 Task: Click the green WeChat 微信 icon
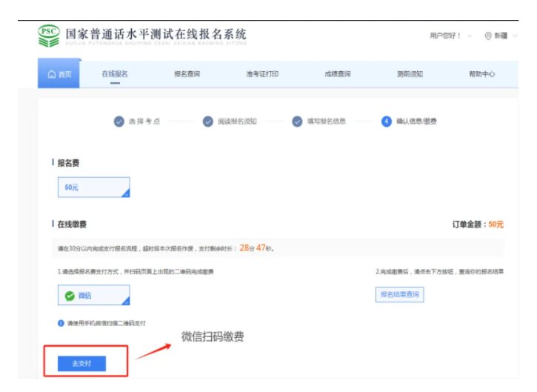(x=70, y=296)
